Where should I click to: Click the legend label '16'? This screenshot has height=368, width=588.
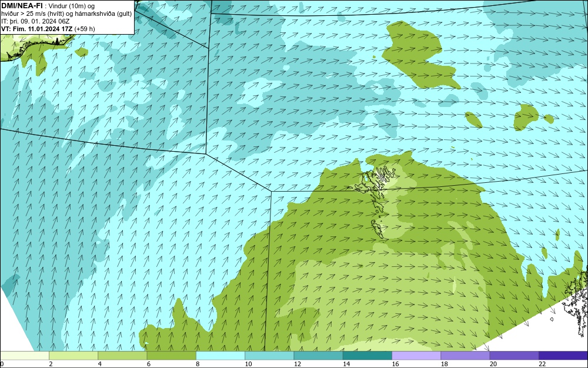point(395,364)
